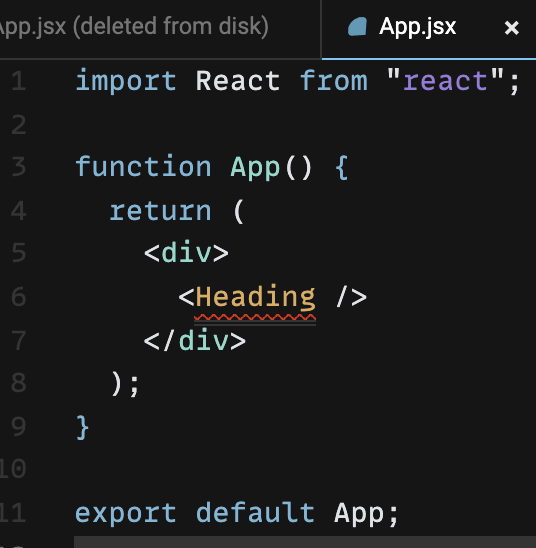
Task: Click the 'default' keyword on line 11
Action: 255,512
